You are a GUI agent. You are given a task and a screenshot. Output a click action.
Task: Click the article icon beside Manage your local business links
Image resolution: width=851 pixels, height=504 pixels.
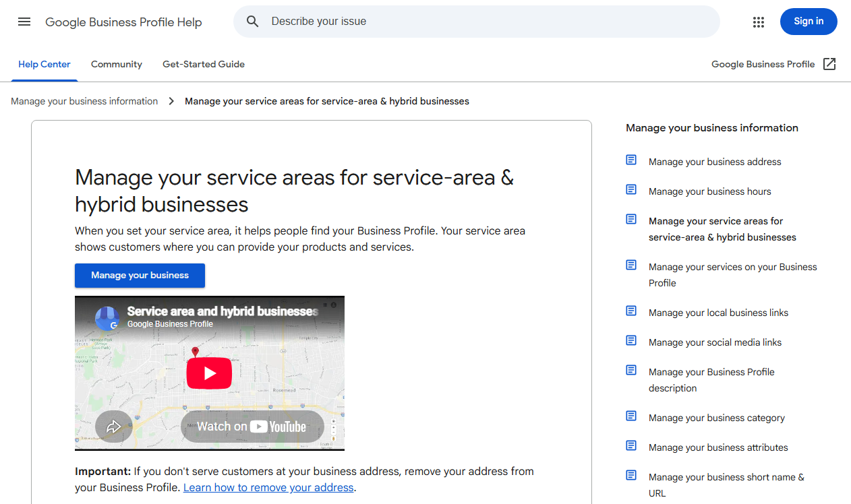tap(631, 311)
